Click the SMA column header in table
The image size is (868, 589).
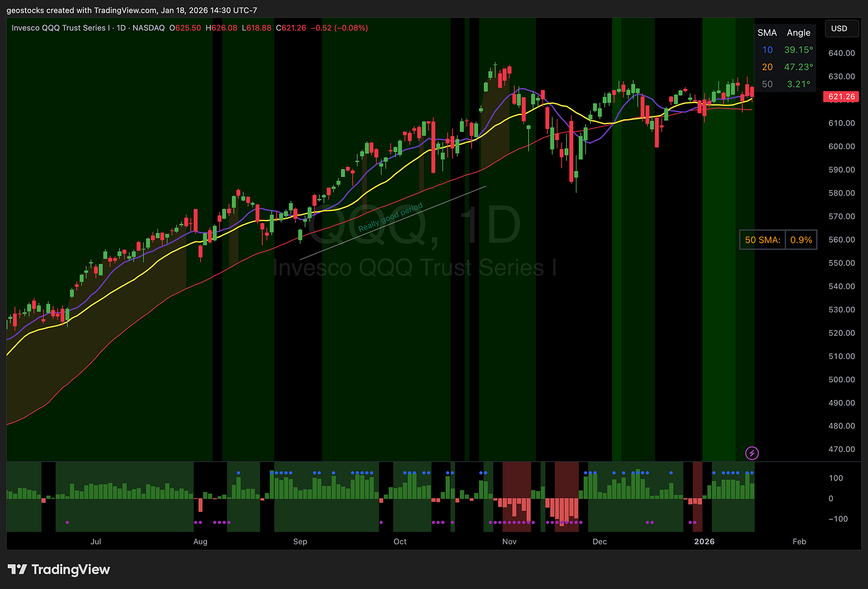767,33
